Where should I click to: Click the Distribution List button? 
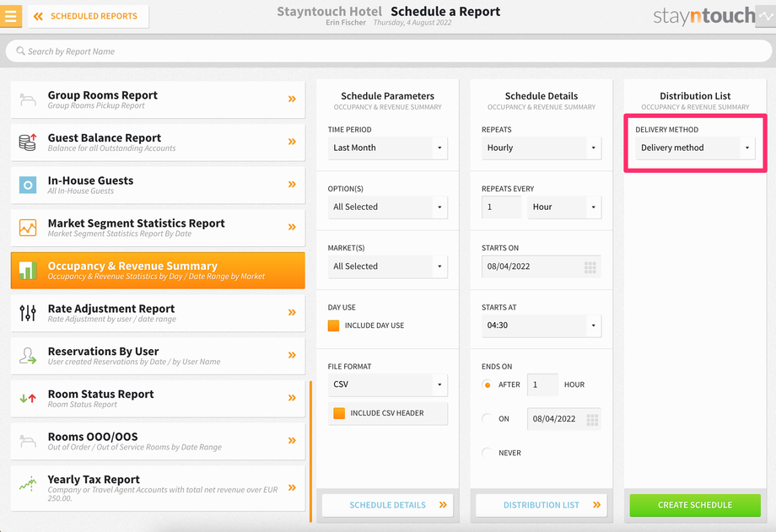coord(542,505)
